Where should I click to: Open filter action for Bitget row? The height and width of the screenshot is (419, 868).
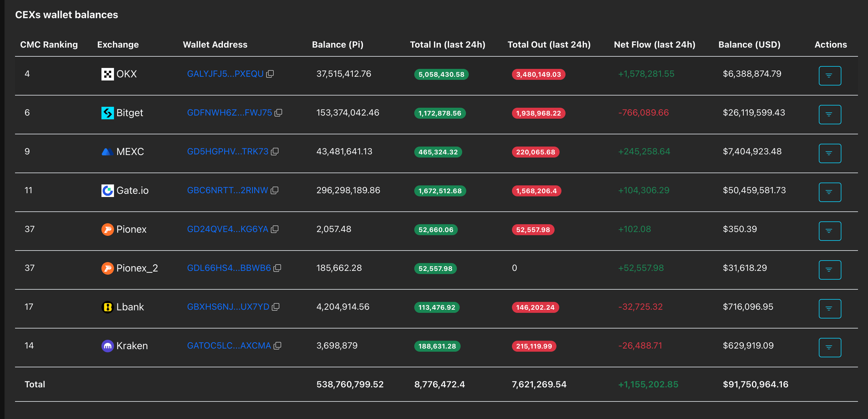(x=829, y=114)
